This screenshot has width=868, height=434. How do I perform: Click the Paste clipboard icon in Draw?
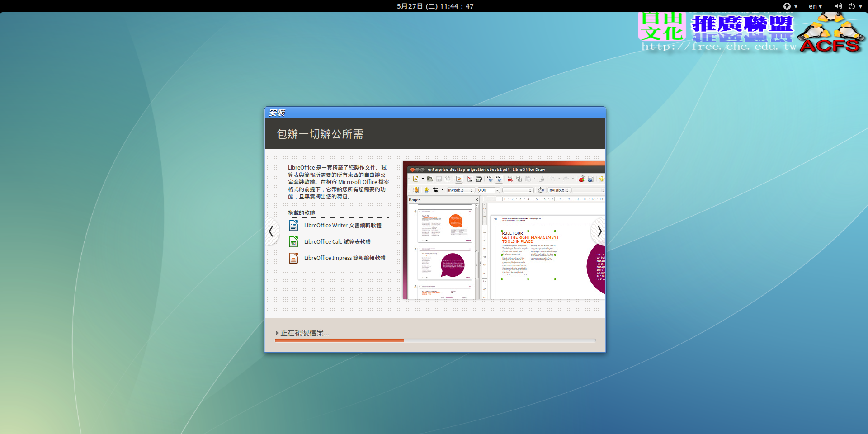528,179
